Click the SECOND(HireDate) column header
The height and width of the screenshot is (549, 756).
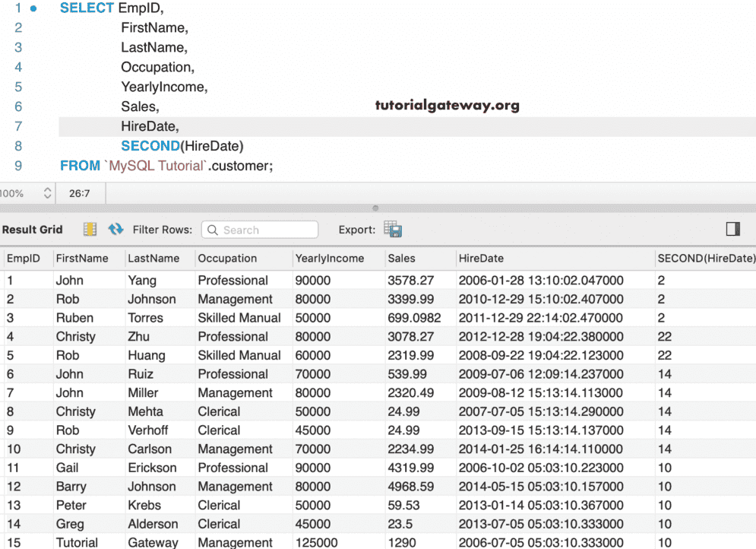click(706, 258)
